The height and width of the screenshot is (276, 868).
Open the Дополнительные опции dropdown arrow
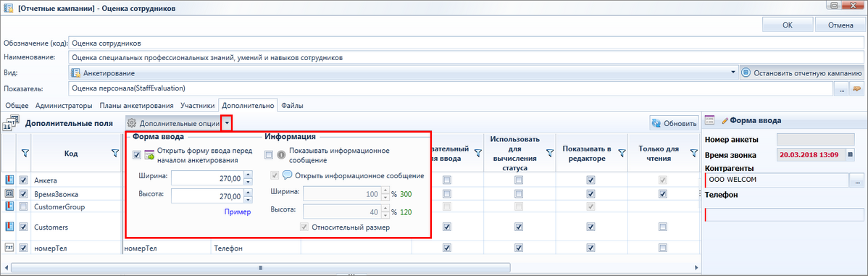226,123
